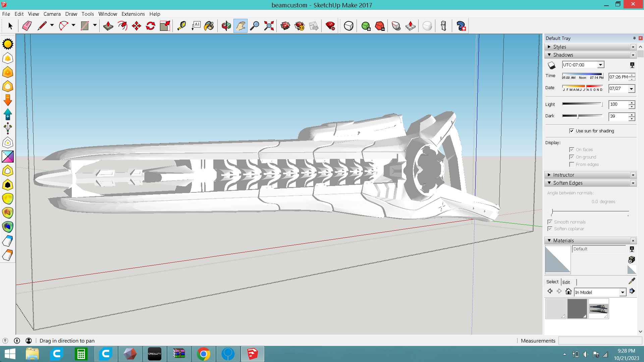Enable shadows From edges checkbox

[x=572, y=164]
